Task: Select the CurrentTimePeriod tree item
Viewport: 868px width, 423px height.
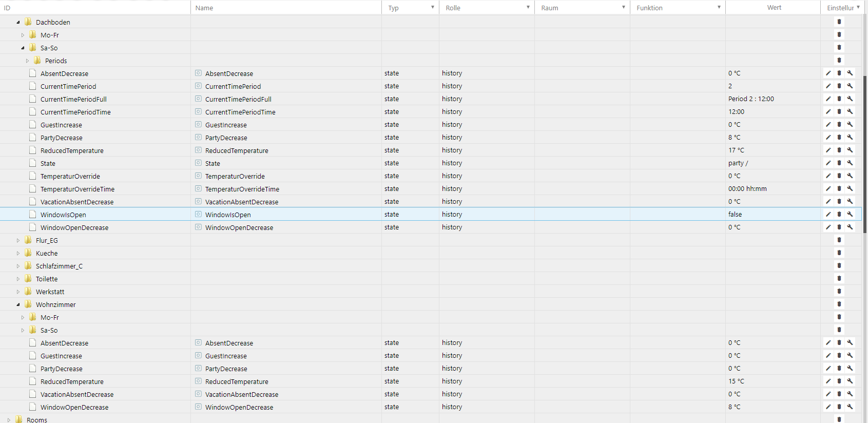Action: 68,86
